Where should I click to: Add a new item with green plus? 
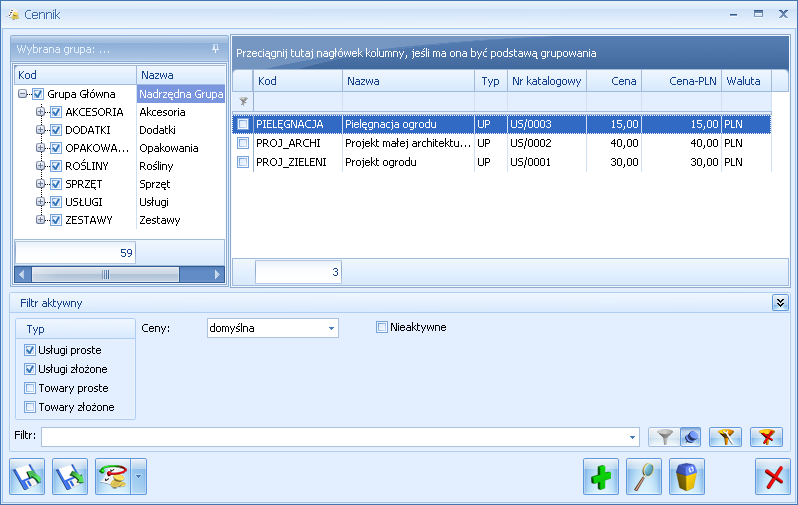(x=601, y=476)
